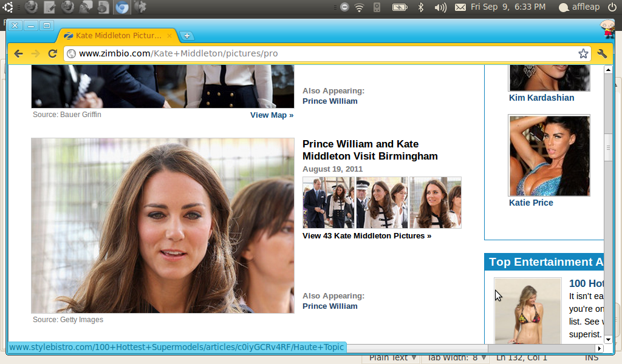622x364 pixels.
Task: Open a new tab with plus button
Action: [x=187, y=36]
